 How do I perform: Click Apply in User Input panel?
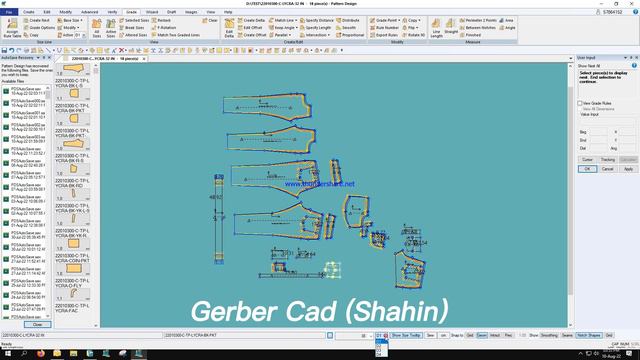628,169
